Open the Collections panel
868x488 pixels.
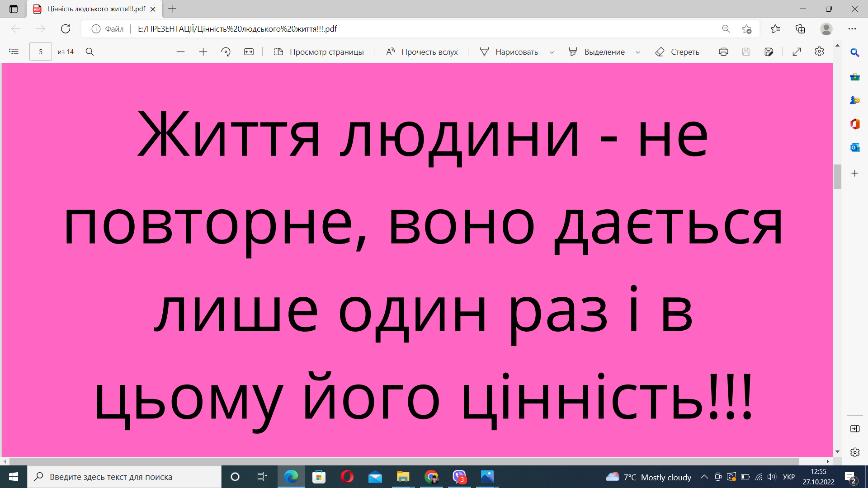coord(800,29)
